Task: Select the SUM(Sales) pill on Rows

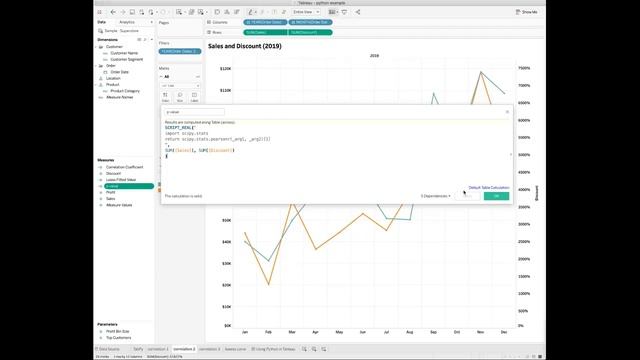Action: 265,32
